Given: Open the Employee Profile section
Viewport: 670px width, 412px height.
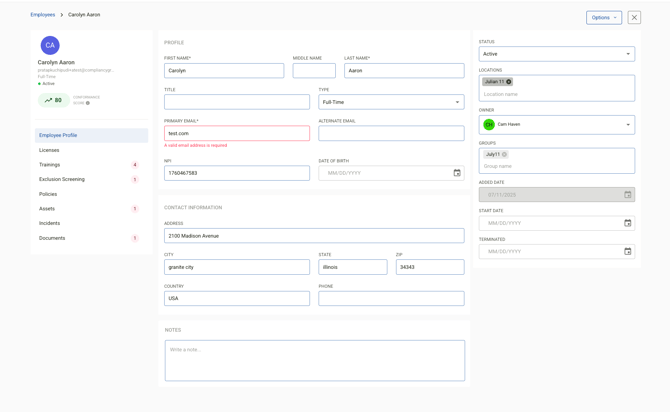Looking at the screenshot, I should tap(91, 135).
